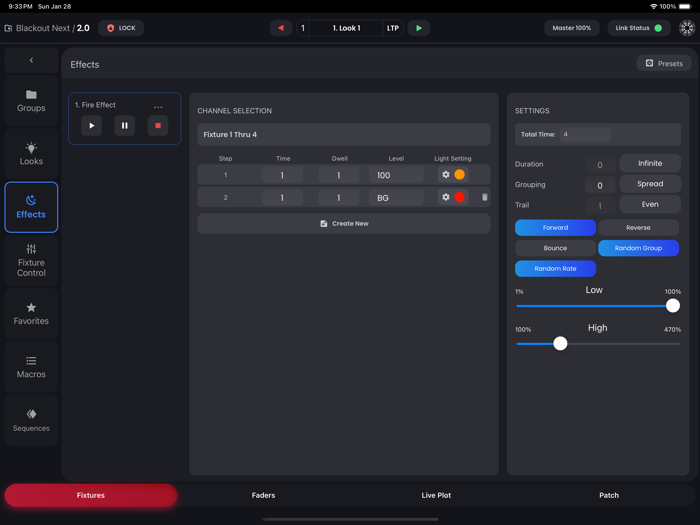This screenshot has height=525, width=700.
Task: Stop the Fire Effect
Action: click(x=158, y=125)
